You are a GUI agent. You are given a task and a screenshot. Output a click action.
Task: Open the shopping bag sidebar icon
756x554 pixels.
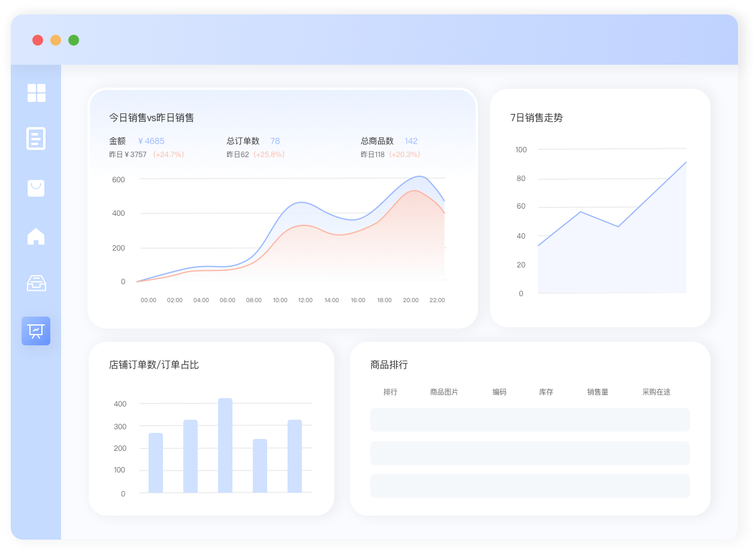(x=36, y=188)
